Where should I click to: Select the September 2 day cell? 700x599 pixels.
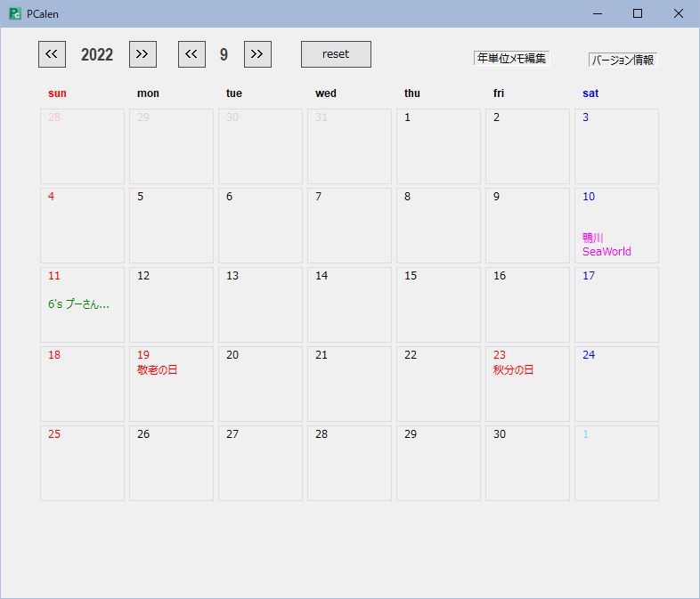[x=528, y=146]
